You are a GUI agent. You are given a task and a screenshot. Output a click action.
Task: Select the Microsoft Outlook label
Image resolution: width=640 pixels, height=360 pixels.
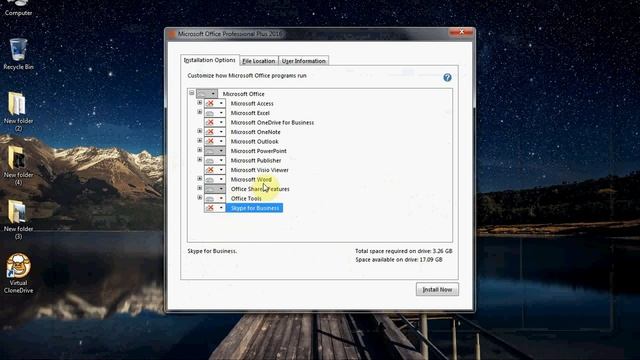pyautogui.click(x=254, y=141)
